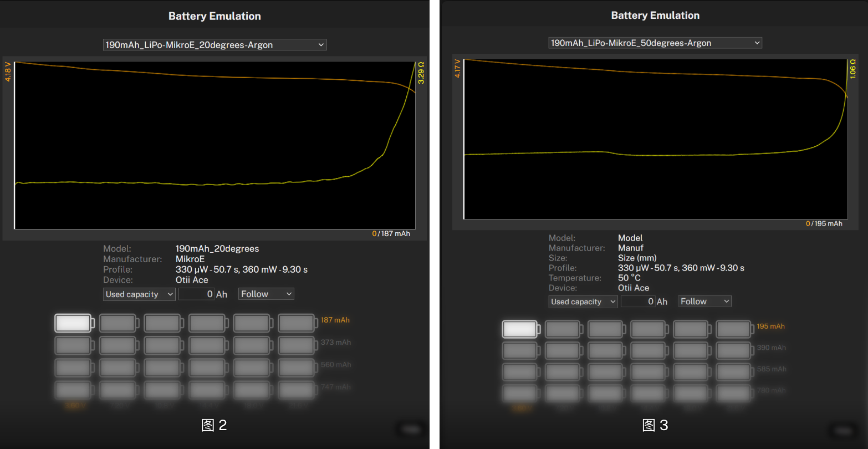Open the Follow dropdown in figure 3 panel
The width and height of the screenshot is (868, 449).
point(704,302)
